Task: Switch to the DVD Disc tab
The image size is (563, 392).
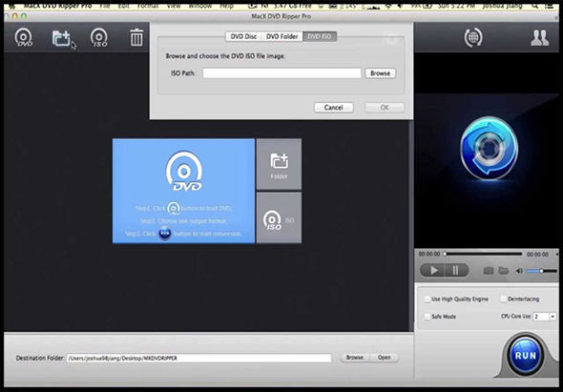Action: (x=243, y=36)
